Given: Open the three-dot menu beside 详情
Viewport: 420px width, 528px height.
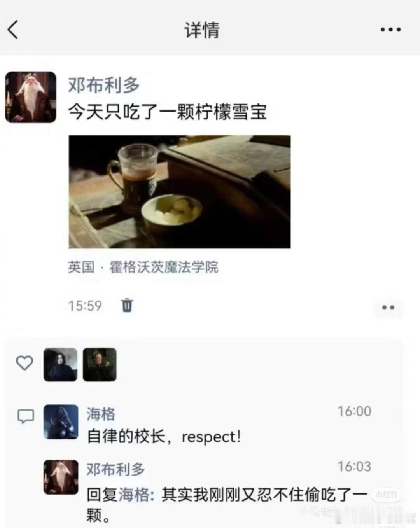Looking at the screenshot, I should coord(390,30).
